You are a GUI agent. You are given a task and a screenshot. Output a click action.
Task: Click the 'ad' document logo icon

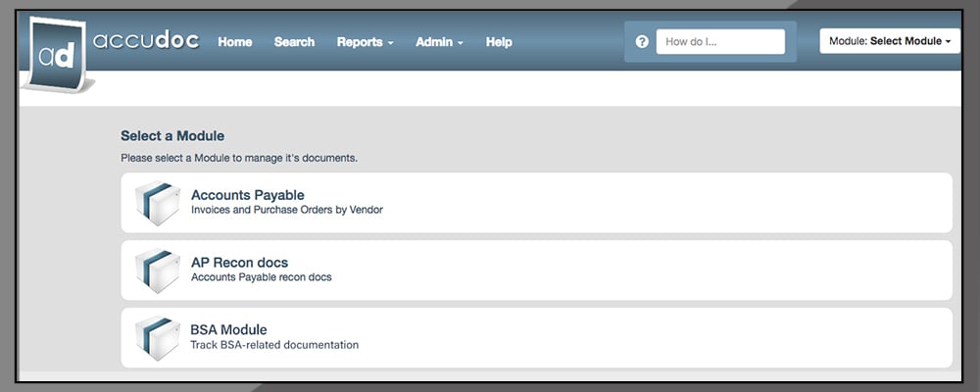click(x=54, y=55)
